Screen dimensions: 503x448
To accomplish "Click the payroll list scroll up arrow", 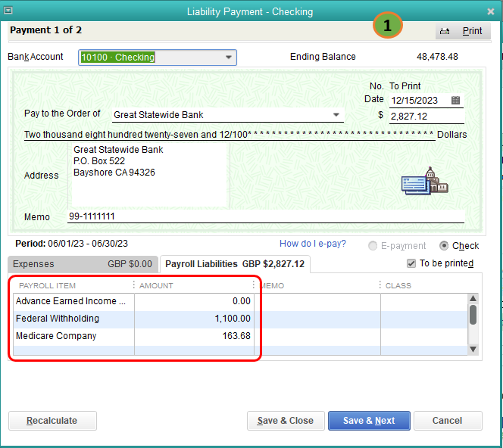I will pyautogui.click(x=473, y=298).
